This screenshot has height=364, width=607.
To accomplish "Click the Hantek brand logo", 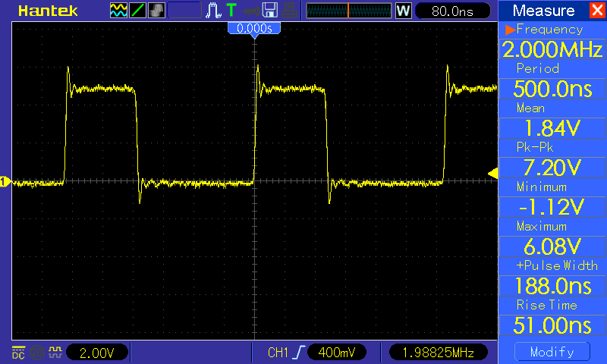I will coord(48,11).
